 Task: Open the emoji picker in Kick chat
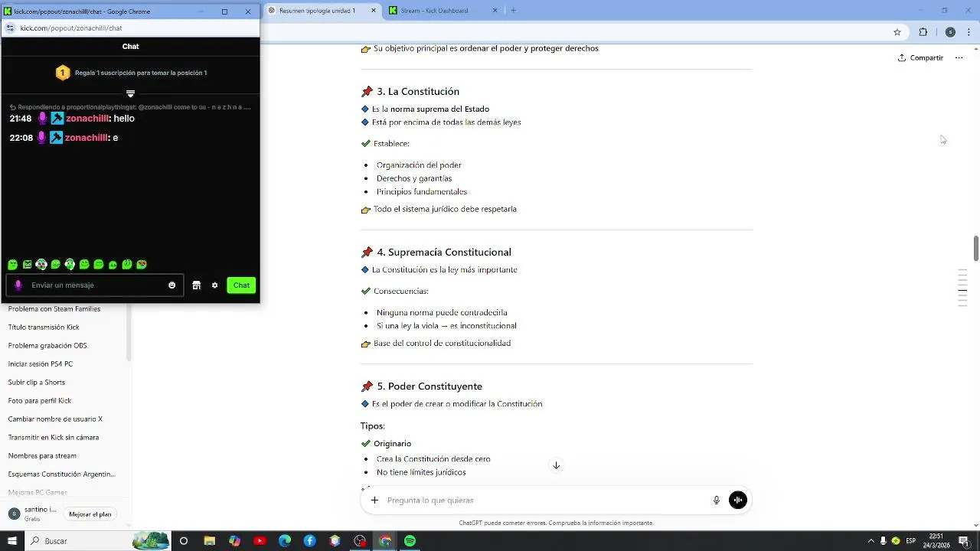171,285
